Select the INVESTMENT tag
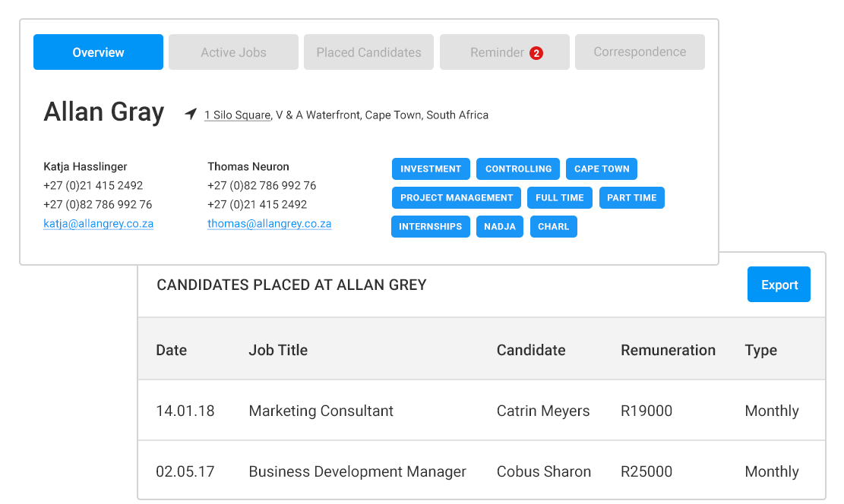 431,169
